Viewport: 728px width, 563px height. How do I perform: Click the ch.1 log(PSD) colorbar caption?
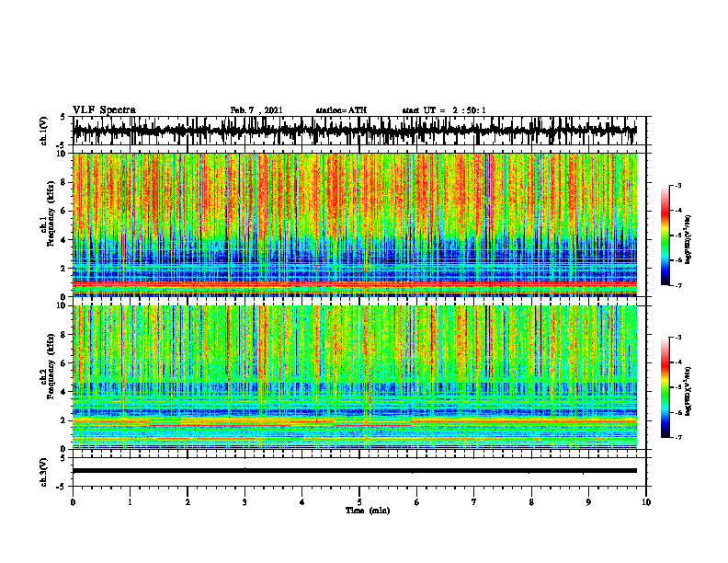[x=689, y=240]
